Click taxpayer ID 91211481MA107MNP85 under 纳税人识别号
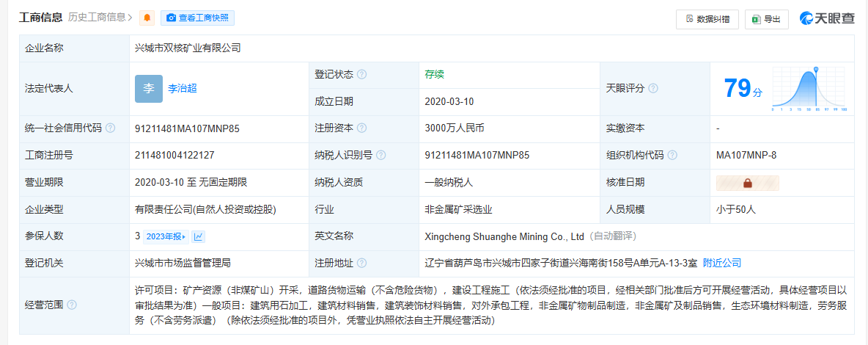 pyautogui.click(x=477, y=156)
